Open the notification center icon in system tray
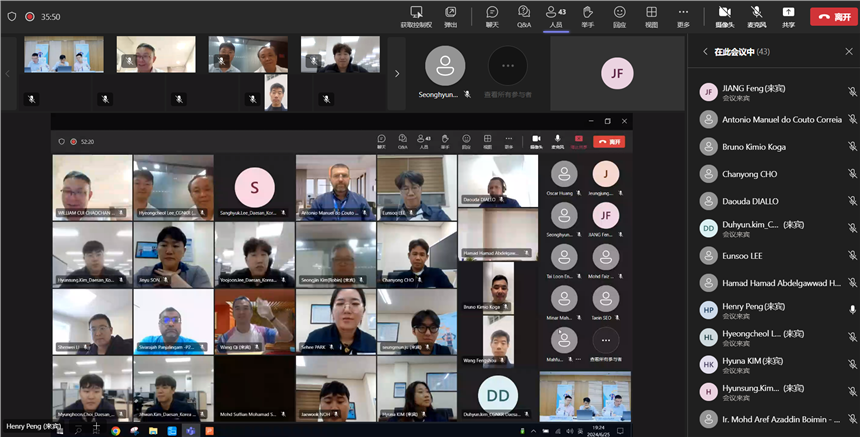This screenshot has width=860, height=437. [x=620, y=431]
